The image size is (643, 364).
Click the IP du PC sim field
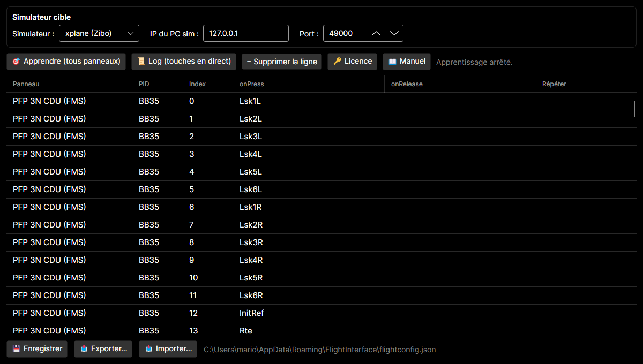pos(246,33)
